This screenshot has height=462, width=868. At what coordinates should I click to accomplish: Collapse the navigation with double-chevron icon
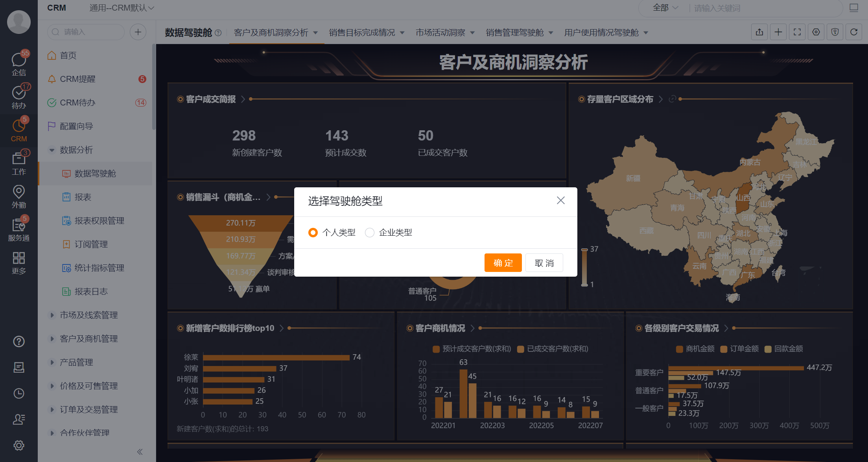(140, 452)
